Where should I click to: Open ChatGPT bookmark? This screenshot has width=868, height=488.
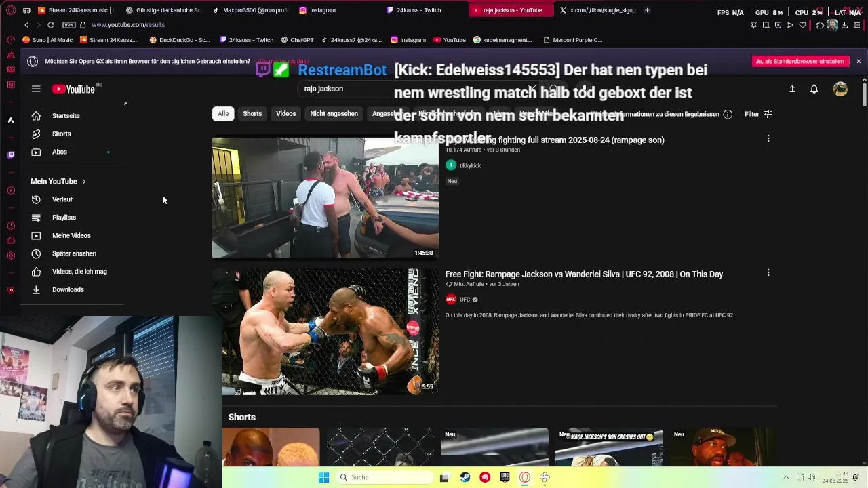[x=297, y=40]
